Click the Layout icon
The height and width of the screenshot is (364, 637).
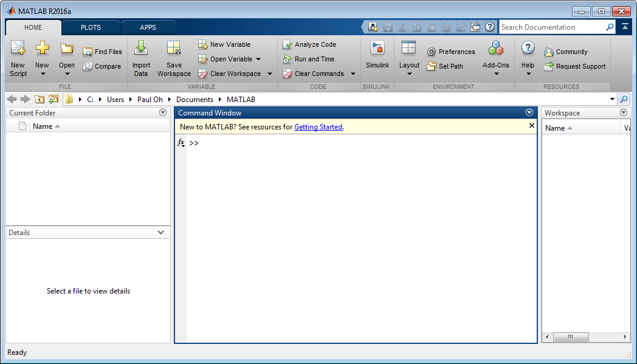[408, 48]
